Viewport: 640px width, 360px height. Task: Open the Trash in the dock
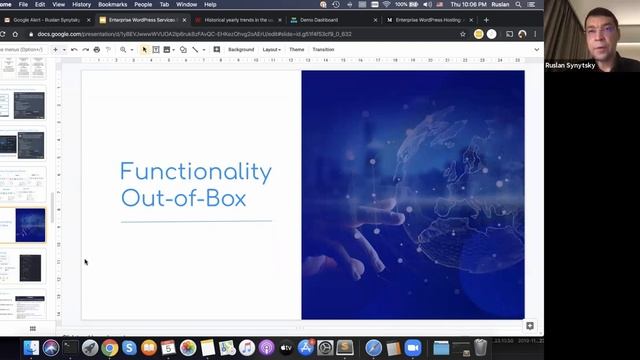480,348
